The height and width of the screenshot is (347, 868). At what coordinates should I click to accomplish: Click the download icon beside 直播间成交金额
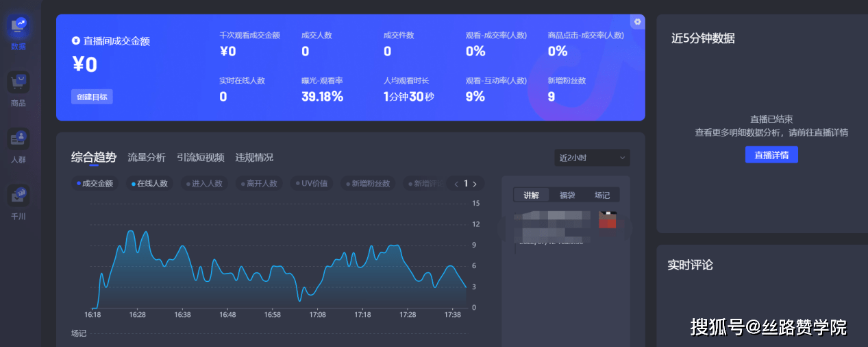click(76, 40)
